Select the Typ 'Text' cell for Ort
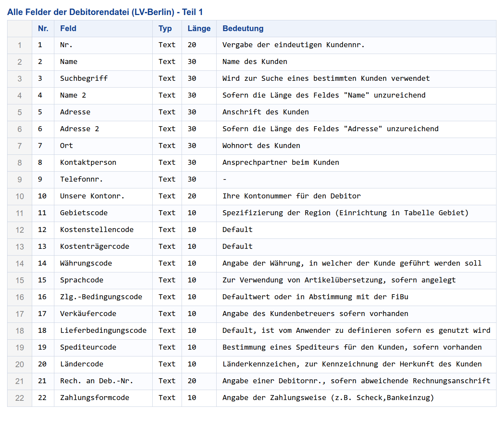504x424 pixels. (167, 146)
